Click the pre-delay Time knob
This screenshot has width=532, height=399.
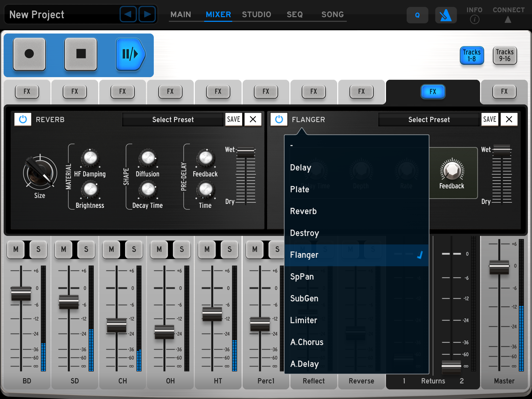click(x=205, y=190)
